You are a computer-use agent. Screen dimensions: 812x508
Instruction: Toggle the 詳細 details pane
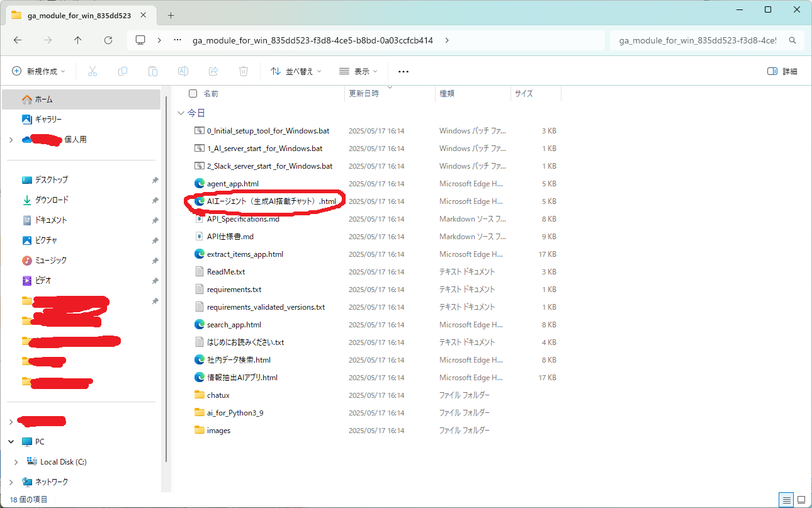coord(782,72)
